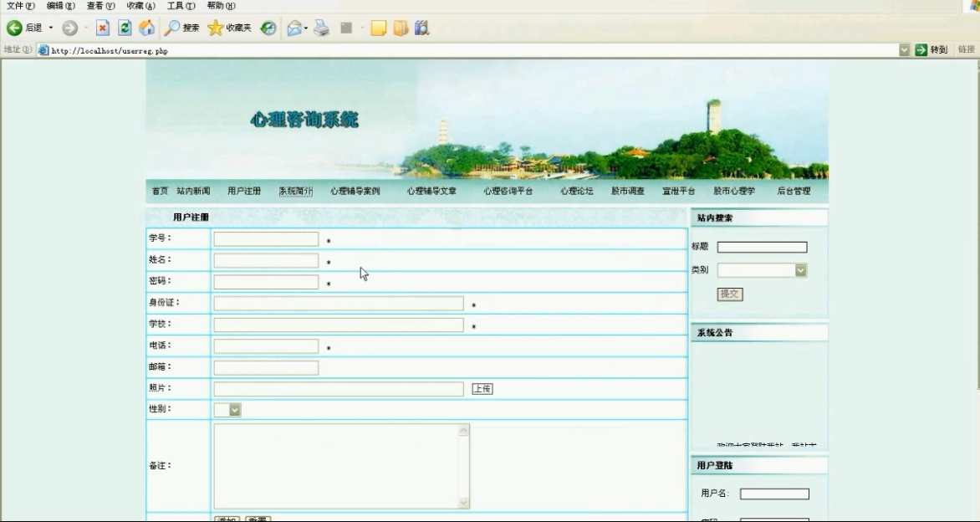Click the 密码 input field
The height and width of the screenshot is (522, 980).
(266, 282)
